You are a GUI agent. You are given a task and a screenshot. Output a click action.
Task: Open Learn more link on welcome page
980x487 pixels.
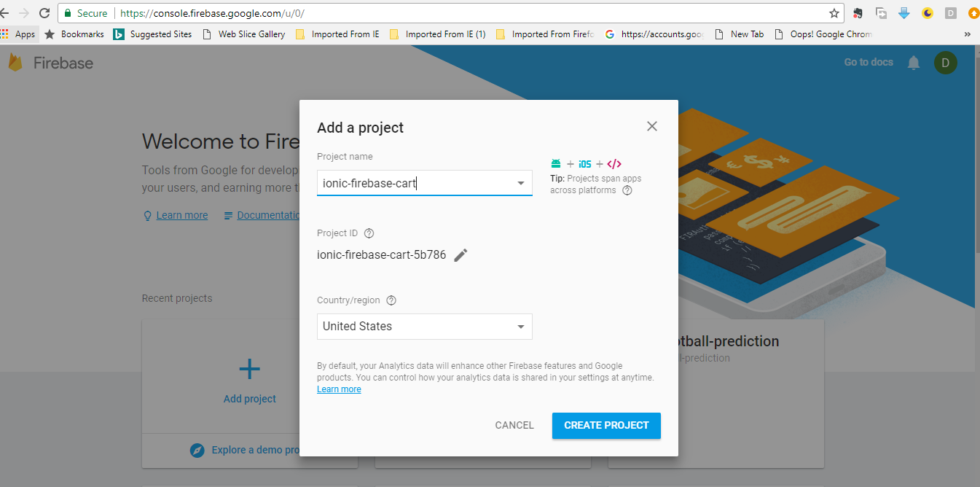(181, 215)
